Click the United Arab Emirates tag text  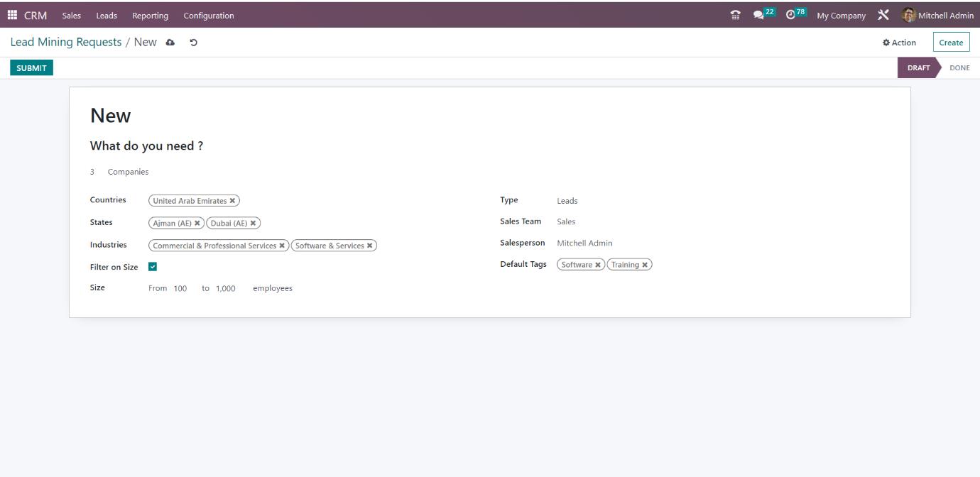click(190, 201)
